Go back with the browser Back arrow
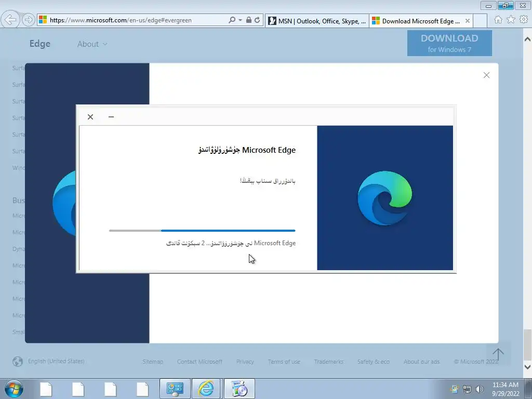Viewport: 532px width, 399px height. (10, 20)
